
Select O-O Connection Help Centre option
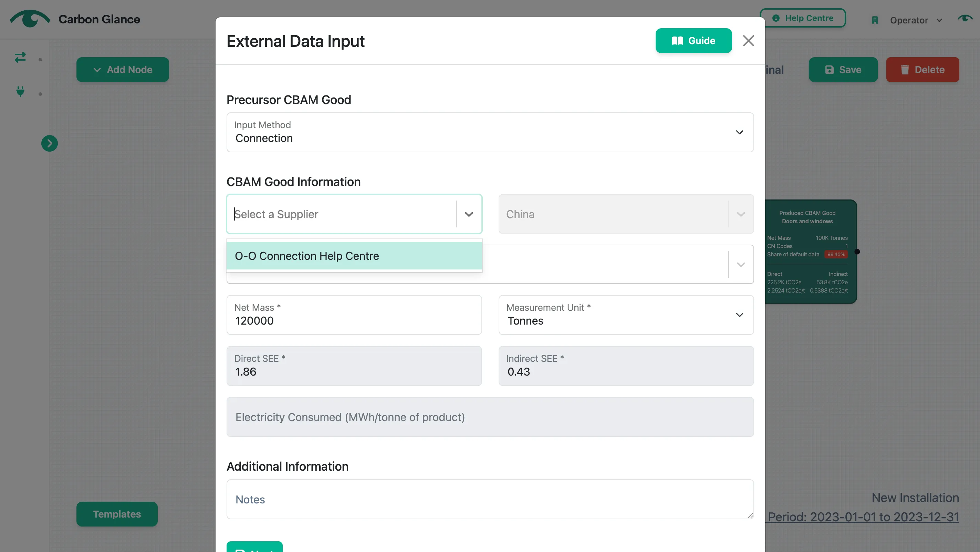point(354,256)
